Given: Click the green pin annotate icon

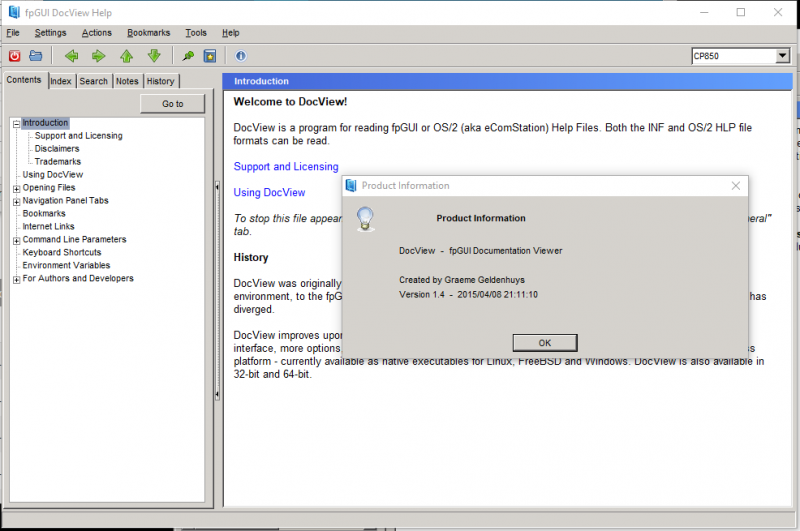Looking at the screenshot, I should point(188,56).
